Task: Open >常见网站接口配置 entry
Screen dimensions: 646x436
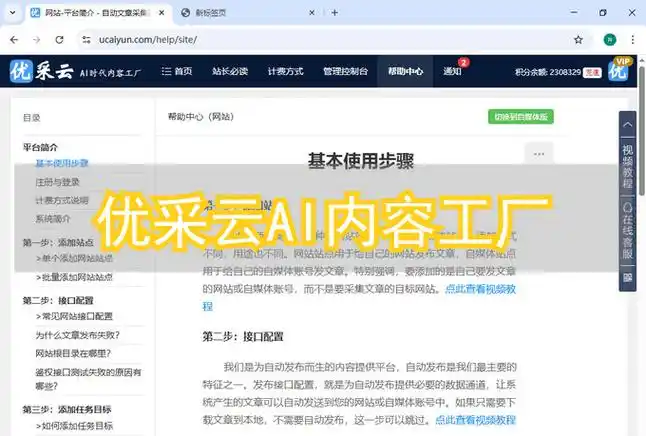Action: 74,316
